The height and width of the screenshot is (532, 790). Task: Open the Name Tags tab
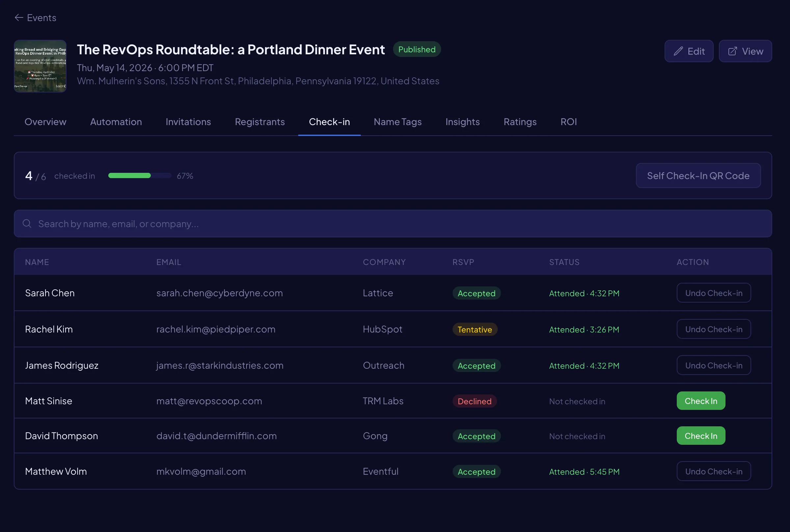pyautogui.click(x=397, y=122)
